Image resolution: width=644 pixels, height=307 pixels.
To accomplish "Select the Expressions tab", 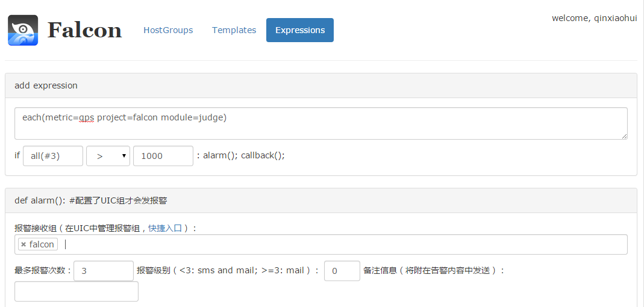I will click(299, 30).
